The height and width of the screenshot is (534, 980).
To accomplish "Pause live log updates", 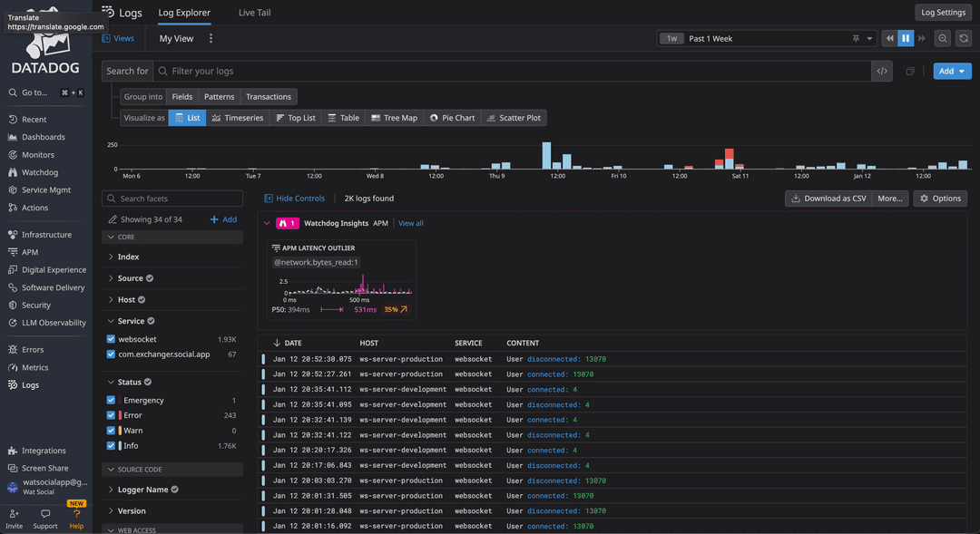I will tap(905, 39).
